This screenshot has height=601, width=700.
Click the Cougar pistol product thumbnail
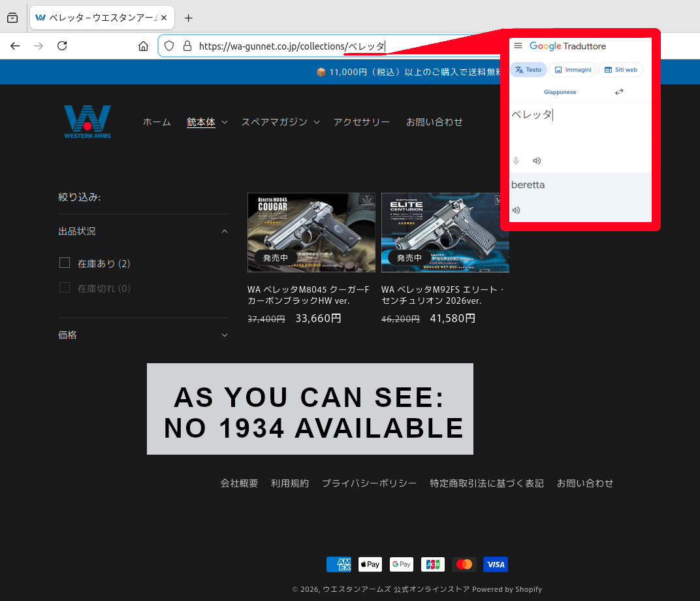coord(311,232)
